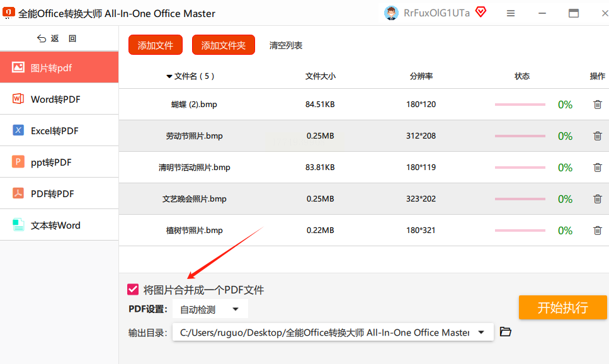609x364 pixels.
Task: Select file name 清明节活动照片.bmp
Action: (x=194, y=168)
